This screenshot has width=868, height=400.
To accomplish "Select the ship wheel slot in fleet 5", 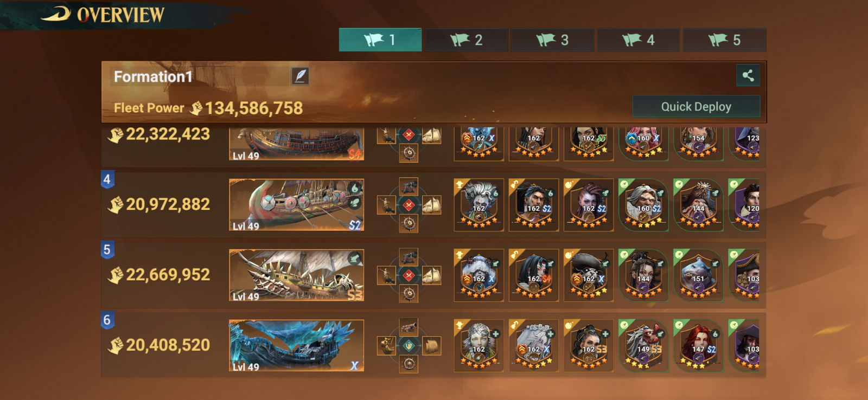I will 409,294.
